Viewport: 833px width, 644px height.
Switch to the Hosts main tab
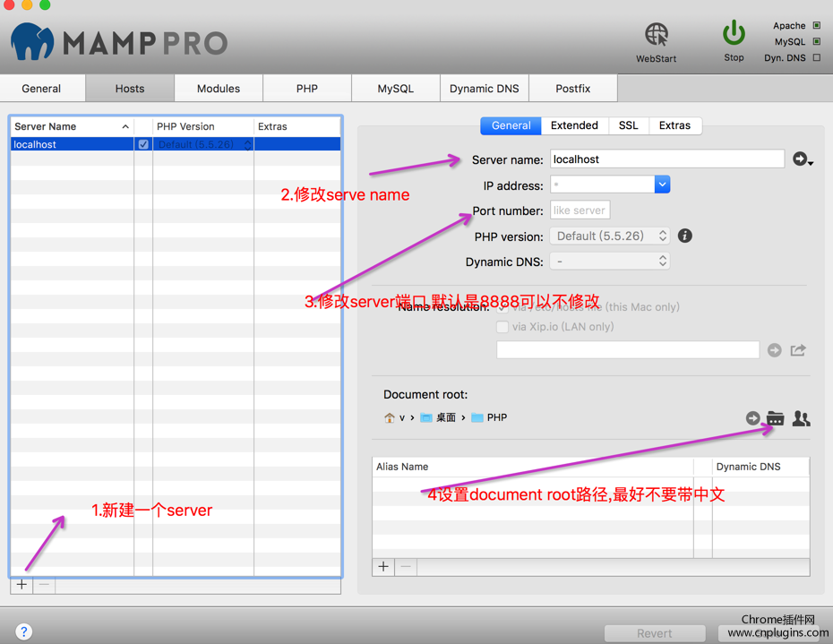click(130, 88)
